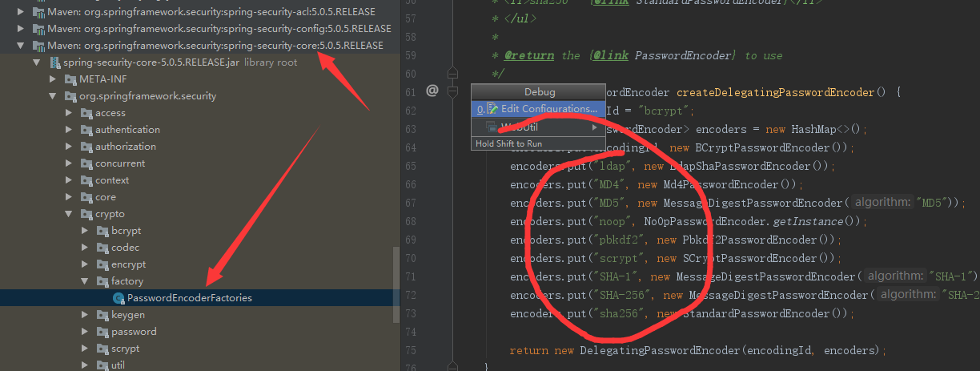The image size is (980, 371).
Task: Select PasswordEncoderFactories in the project tree
Action: 200,298
